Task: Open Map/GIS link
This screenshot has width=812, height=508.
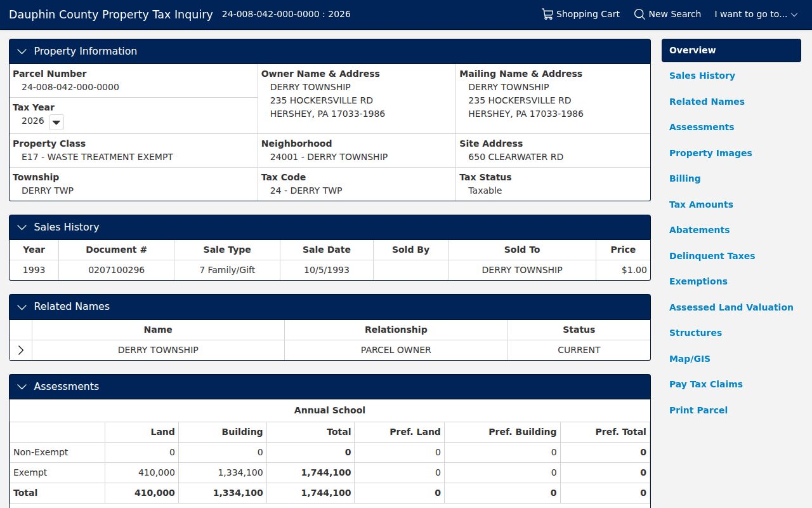Action: click(690, 359)
